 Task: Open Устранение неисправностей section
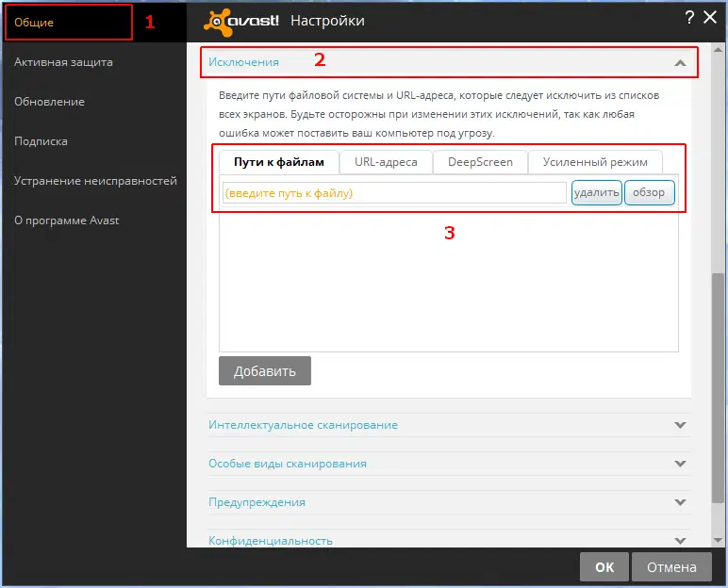[x=95, y=181]
